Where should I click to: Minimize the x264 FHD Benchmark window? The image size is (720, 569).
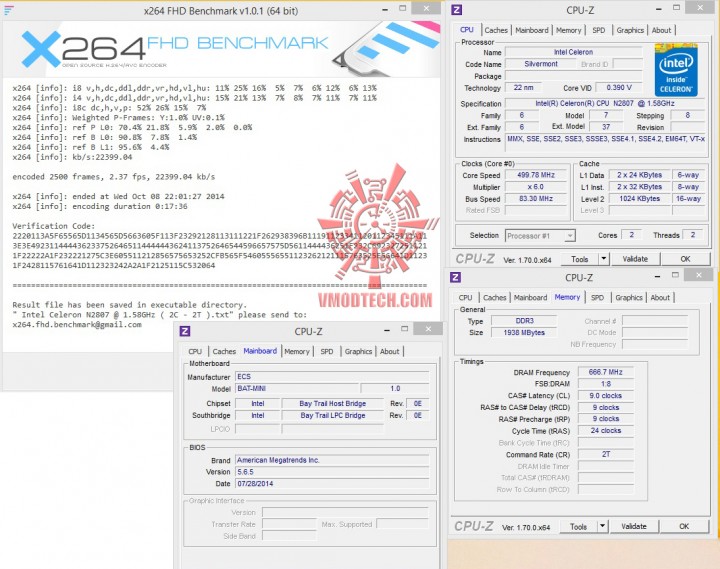385,9
